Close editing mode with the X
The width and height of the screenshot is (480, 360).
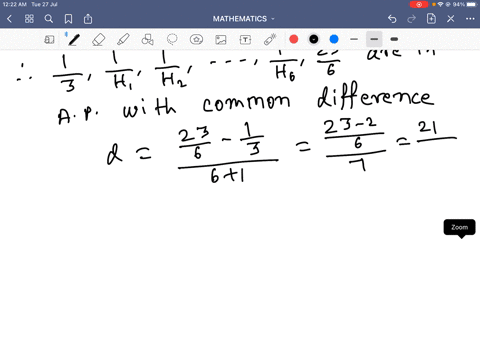coord(451,19)
